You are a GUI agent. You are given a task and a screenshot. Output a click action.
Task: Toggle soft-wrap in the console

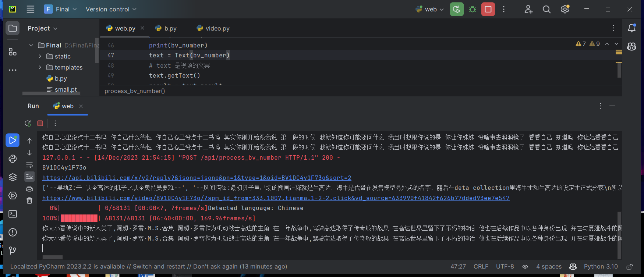(x=29, y=165)
